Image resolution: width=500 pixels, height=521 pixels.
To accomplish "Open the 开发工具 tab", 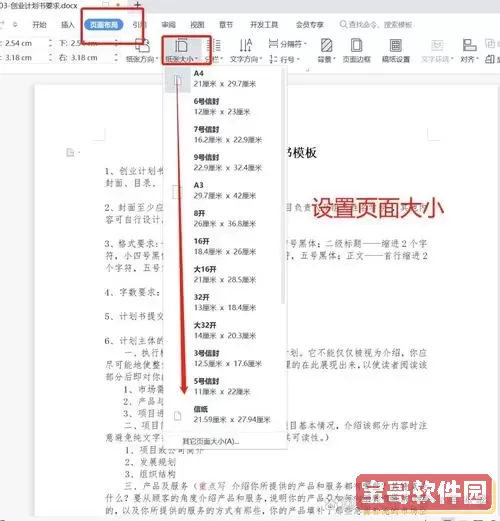I will pyautogui.click(x=264, y=24).
